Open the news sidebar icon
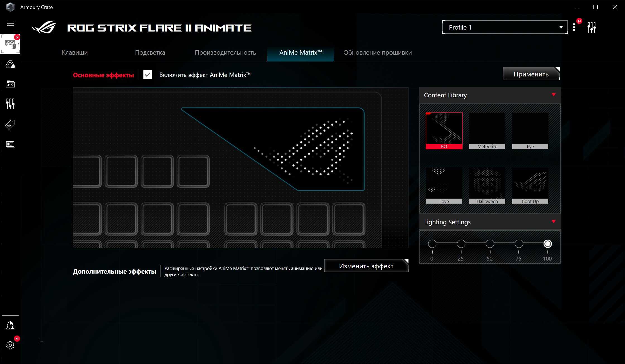Image resolution: width=625 pixels, height=364 pixels. point(10,144)
